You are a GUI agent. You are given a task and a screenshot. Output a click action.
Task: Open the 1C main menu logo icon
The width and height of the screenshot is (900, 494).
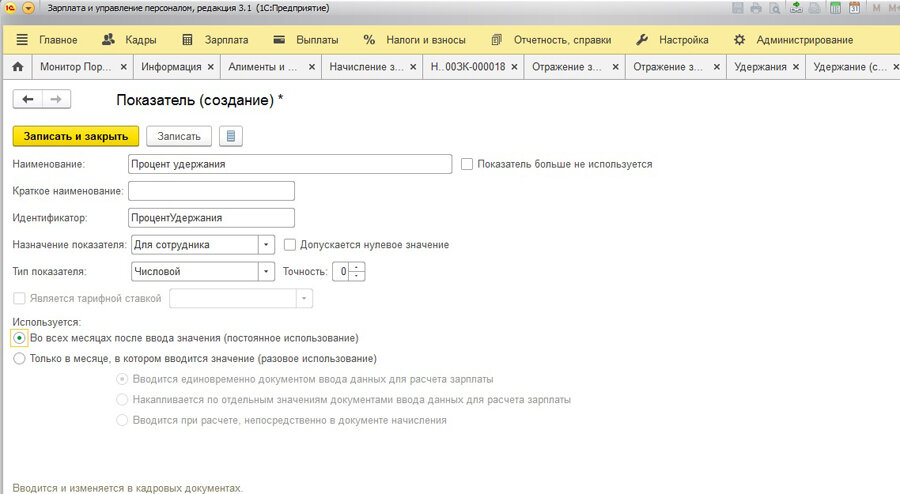(x=10, y=8)
